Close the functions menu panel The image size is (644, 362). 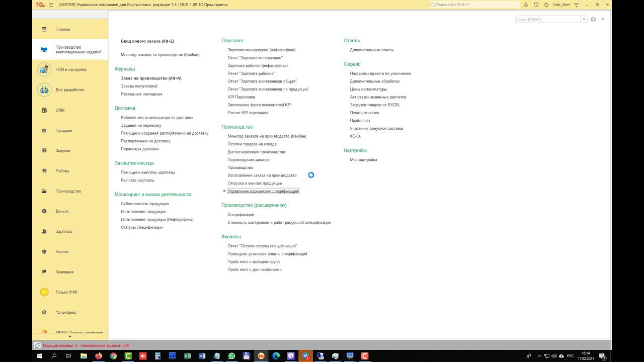click(x=603, y=19)
